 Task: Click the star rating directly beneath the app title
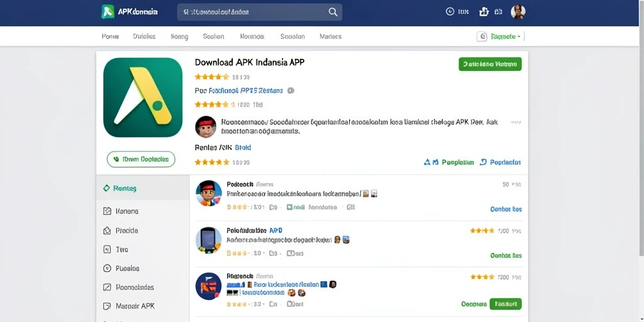(x=212, y=77)
